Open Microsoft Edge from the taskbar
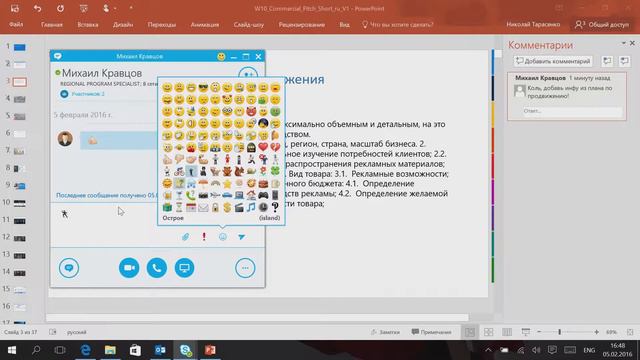 85,350
